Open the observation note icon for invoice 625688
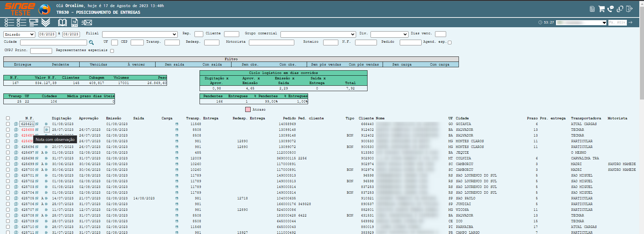644x234 pixels. (47, 130)
